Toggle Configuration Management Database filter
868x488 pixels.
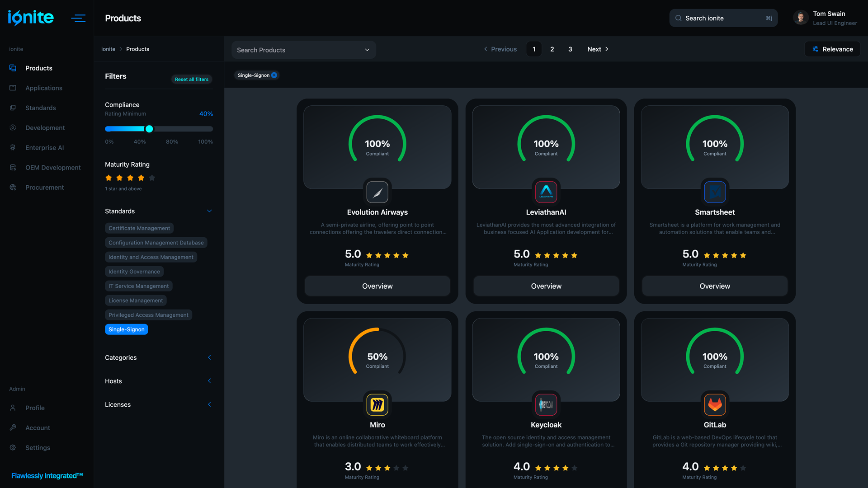point(156,243)
